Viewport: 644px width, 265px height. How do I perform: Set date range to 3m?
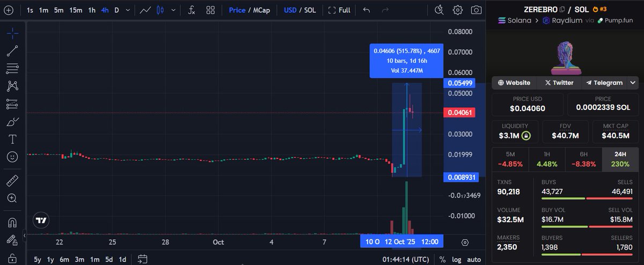click(x=79, y=259)
